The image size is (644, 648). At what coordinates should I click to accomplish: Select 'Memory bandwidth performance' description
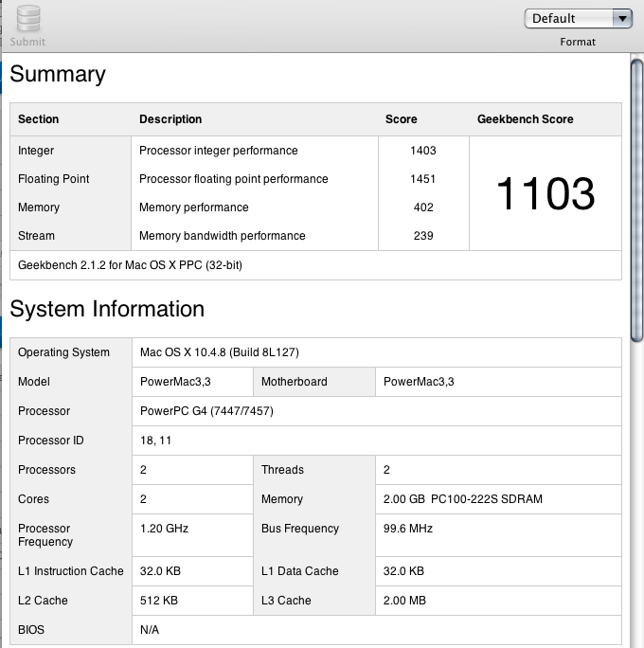click(223, 236)
